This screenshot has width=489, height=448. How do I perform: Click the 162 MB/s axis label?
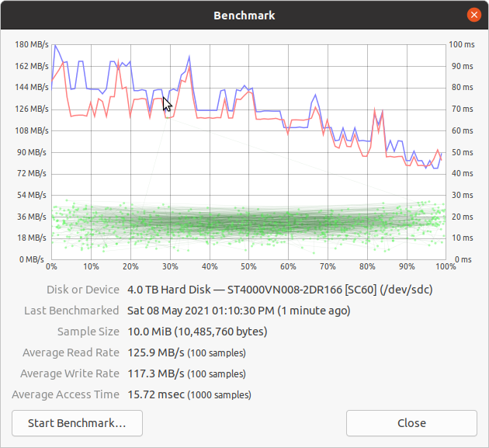32,66
